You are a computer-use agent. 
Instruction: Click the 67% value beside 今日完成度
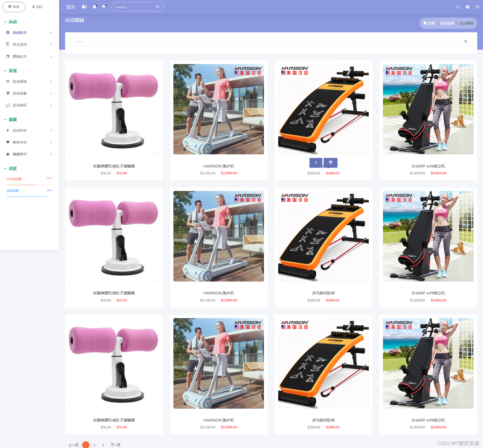(x=50, y=178)
